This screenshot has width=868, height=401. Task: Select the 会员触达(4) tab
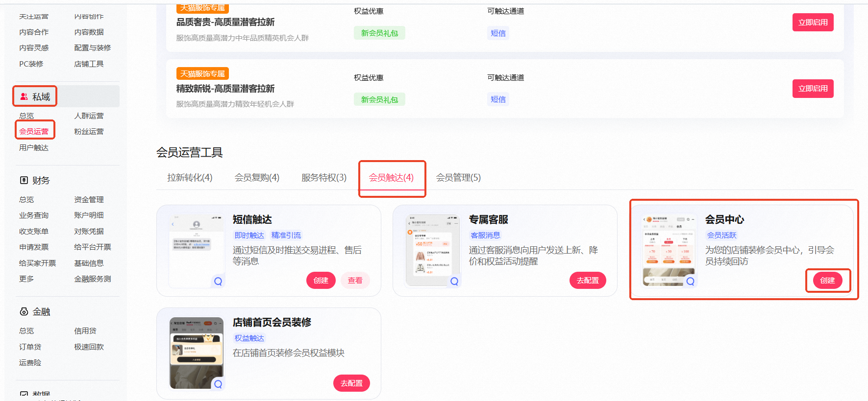click(391, 177)
